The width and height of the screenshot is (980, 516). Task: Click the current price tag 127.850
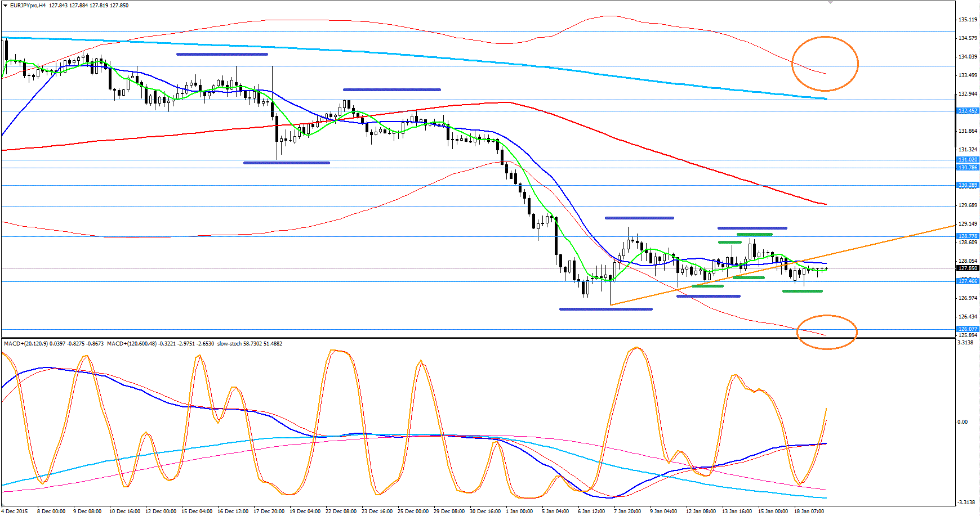tap(968, 268)
